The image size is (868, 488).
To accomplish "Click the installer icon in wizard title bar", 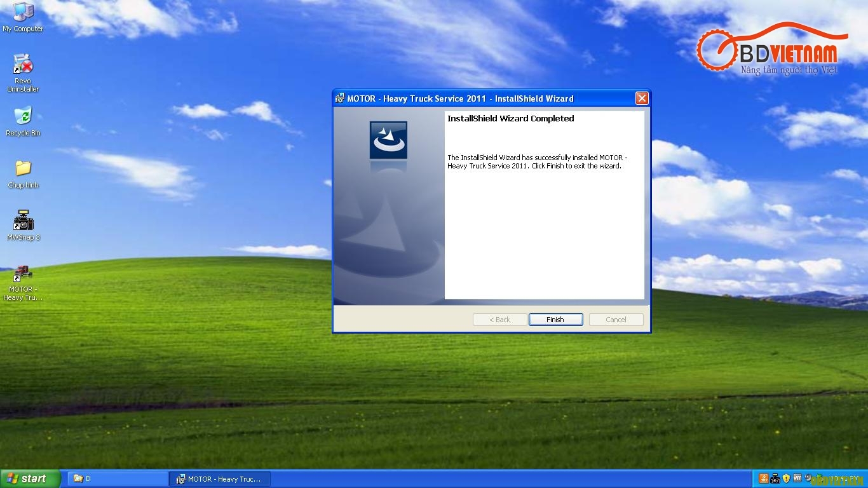I will [x=340, y=98].
